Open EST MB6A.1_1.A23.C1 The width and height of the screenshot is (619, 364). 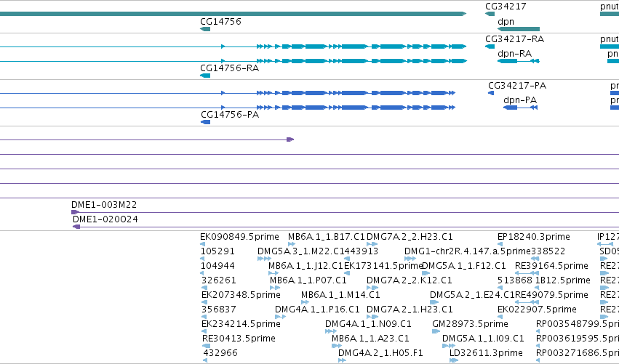pos(370,339)
